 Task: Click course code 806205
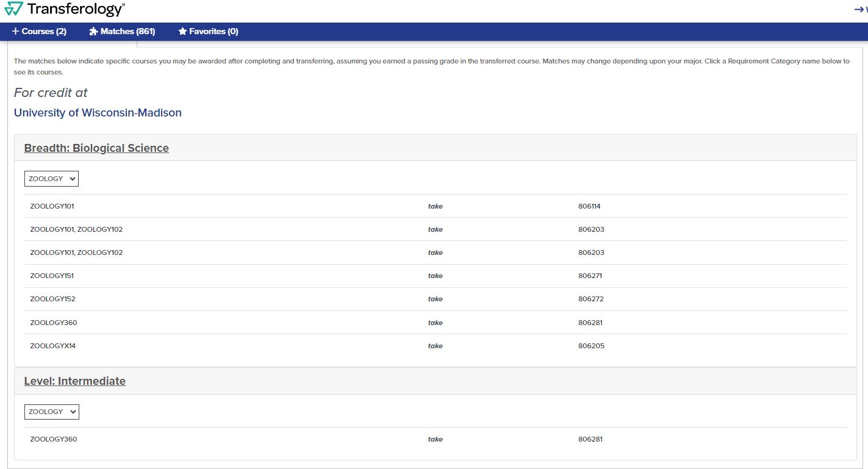pos(591,346)
